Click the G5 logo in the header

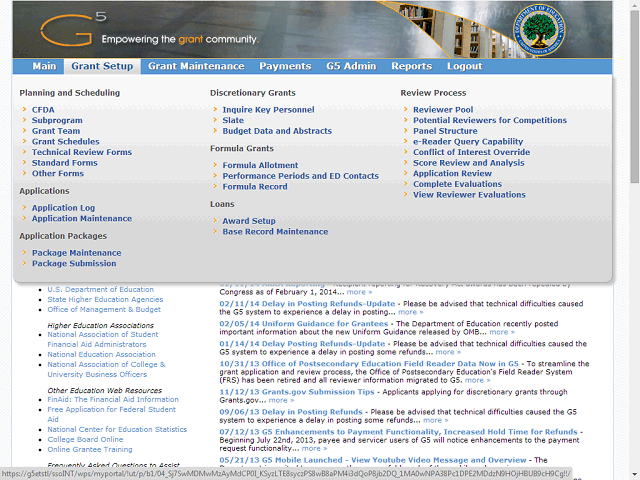[x=73, y=29]
